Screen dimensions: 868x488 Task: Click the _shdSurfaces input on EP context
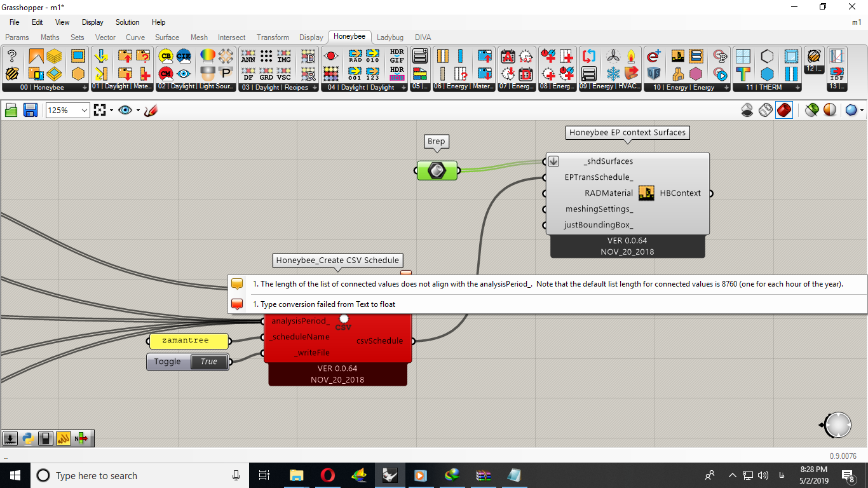tap(608, 161)
